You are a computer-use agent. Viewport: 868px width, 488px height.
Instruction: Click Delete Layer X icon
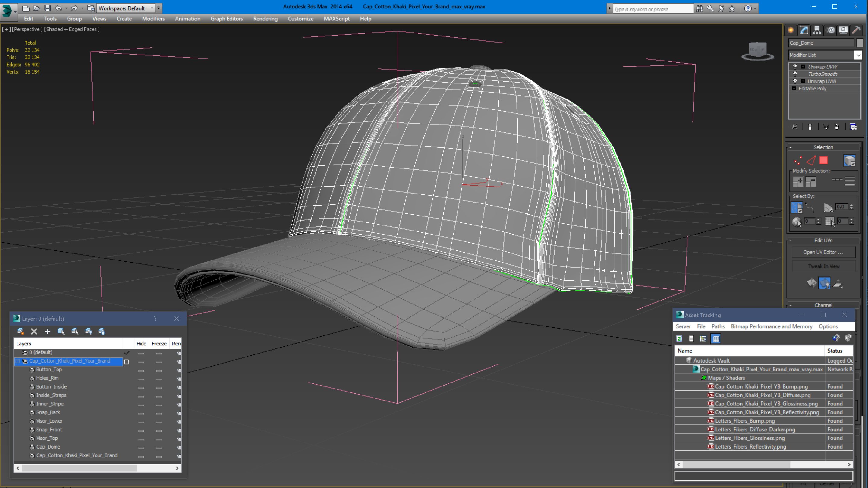34,331
